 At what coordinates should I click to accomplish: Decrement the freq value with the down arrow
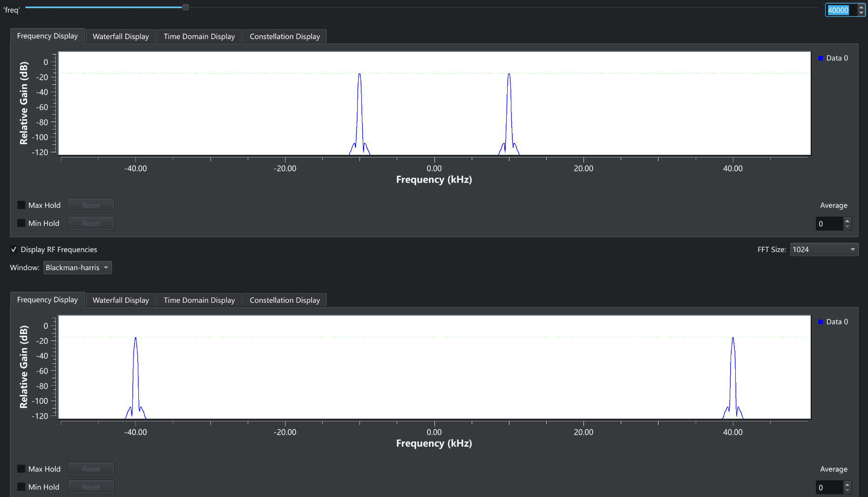point(861,13)
